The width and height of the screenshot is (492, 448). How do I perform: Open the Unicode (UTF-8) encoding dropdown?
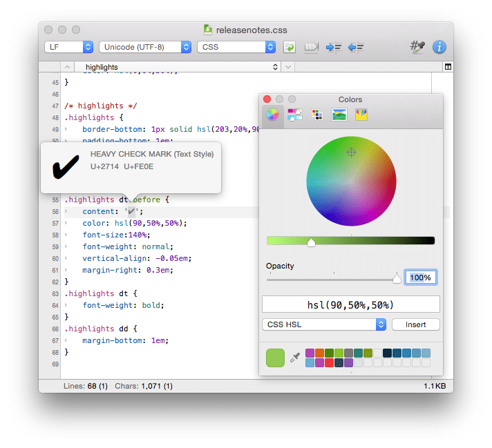click(x=145, y=47)
